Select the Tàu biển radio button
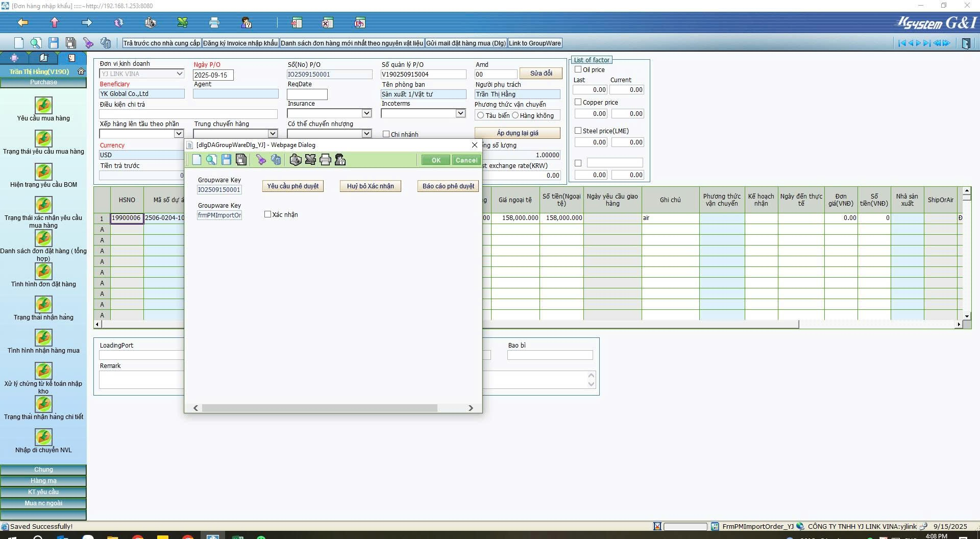Viewport: 980px width, 539px height. click(480, 116)
